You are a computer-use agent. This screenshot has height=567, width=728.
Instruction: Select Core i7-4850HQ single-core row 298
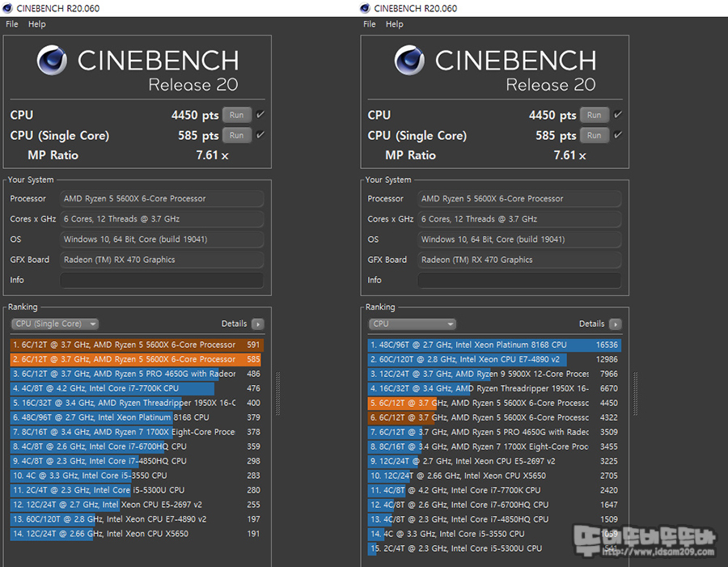137,461
